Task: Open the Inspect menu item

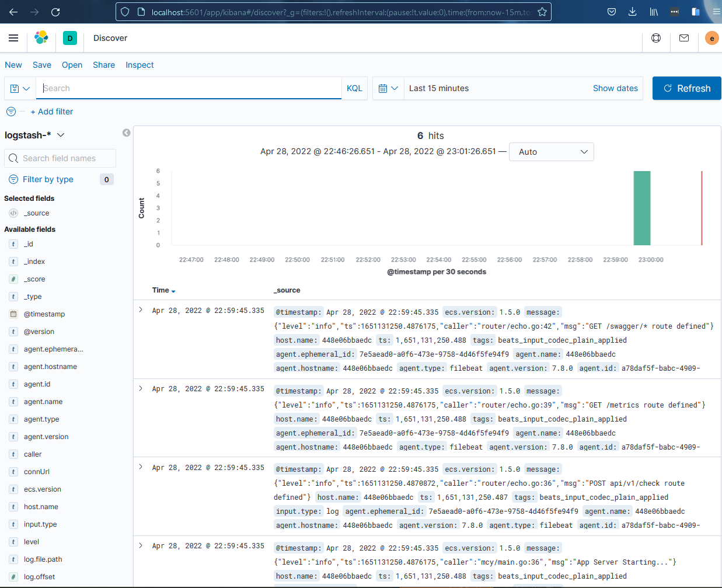Action: coord(139,65)
